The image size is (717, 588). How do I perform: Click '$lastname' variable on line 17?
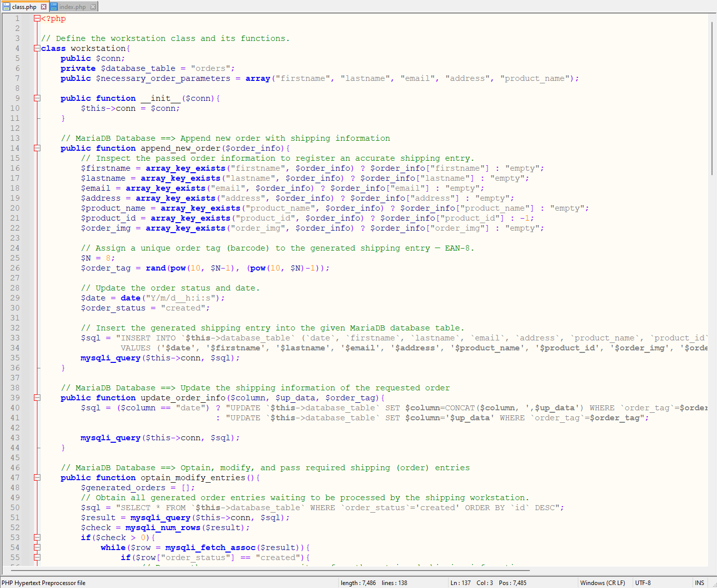coord(103,178)
